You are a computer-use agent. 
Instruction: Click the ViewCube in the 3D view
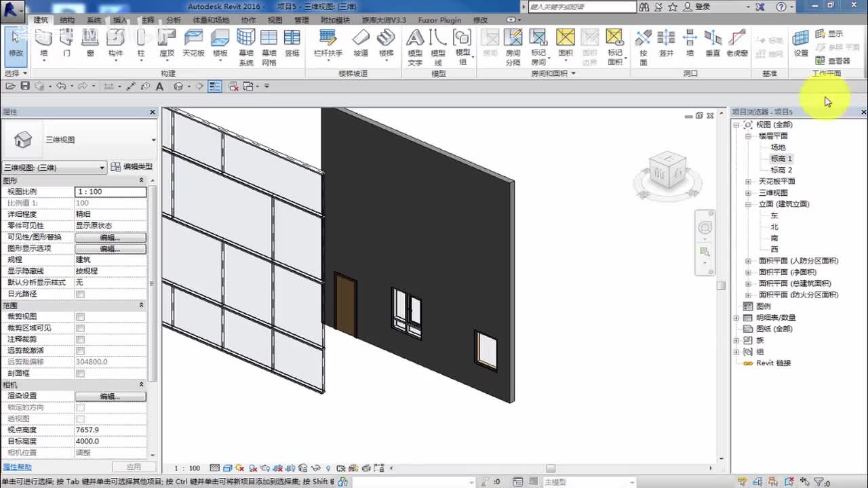(667, 171)
